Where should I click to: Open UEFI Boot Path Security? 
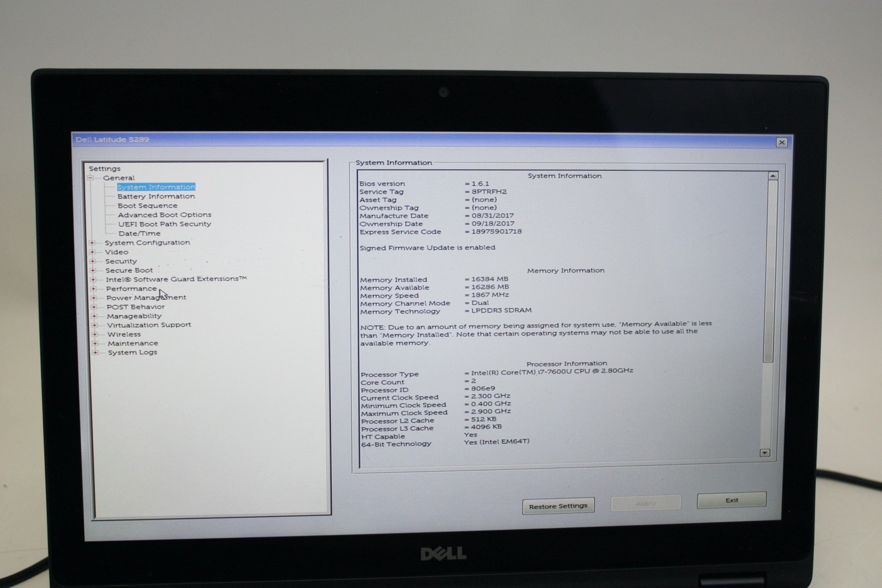pos(164,224)
